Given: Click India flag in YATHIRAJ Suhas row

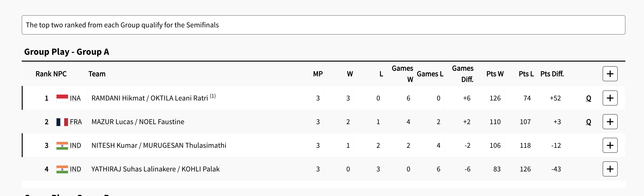Looking at the screenshot, I should pyautogui.click(x=62, y=169).
